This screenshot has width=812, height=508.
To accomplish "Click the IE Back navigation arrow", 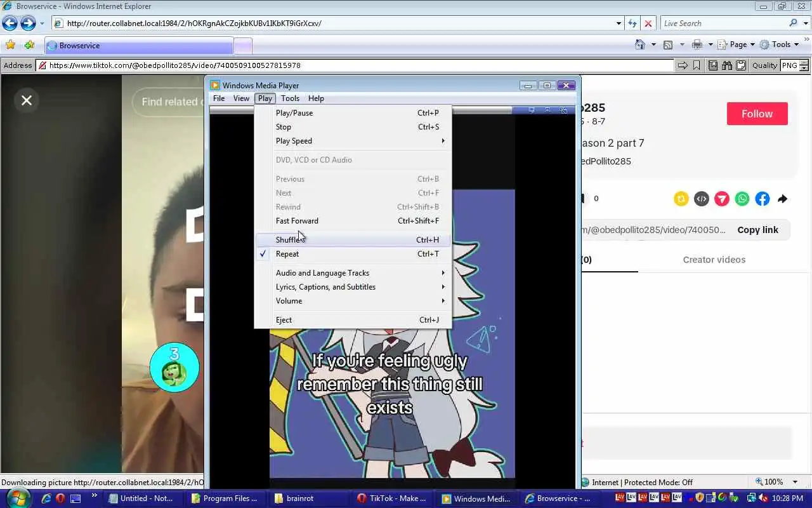I will point(10,23).
